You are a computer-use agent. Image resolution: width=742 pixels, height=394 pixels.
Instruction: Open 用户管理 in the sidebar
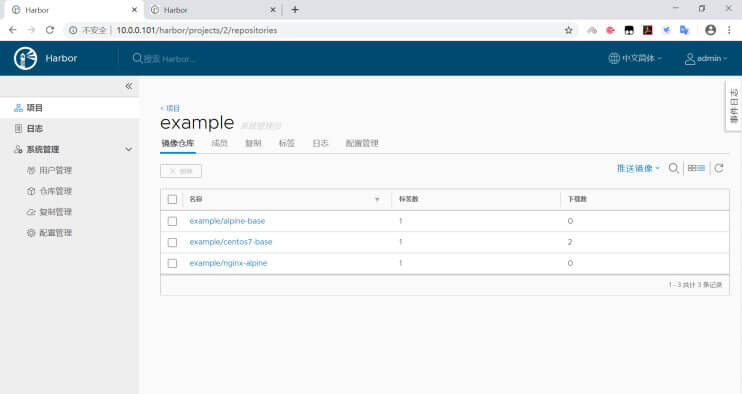click(55, 170)
